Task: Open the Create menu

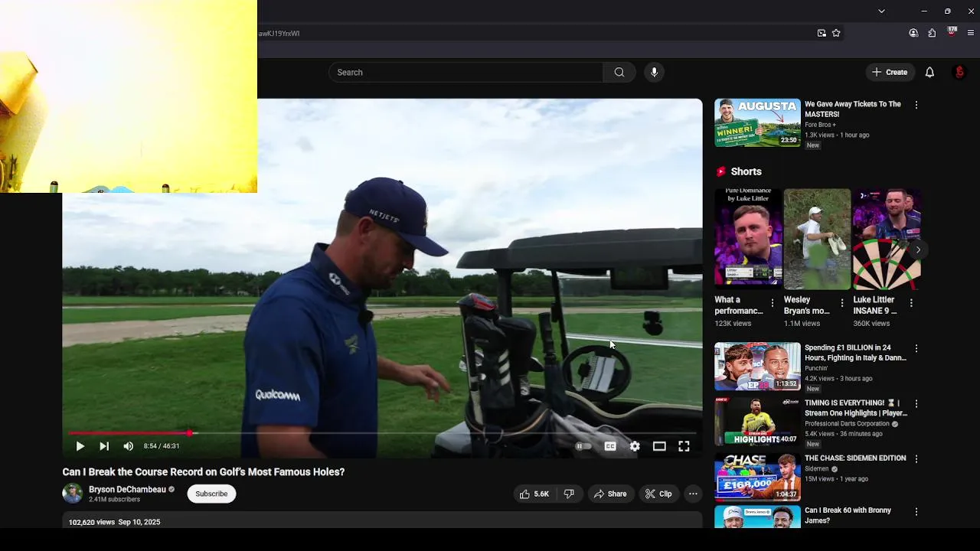Action: [890, 73]
